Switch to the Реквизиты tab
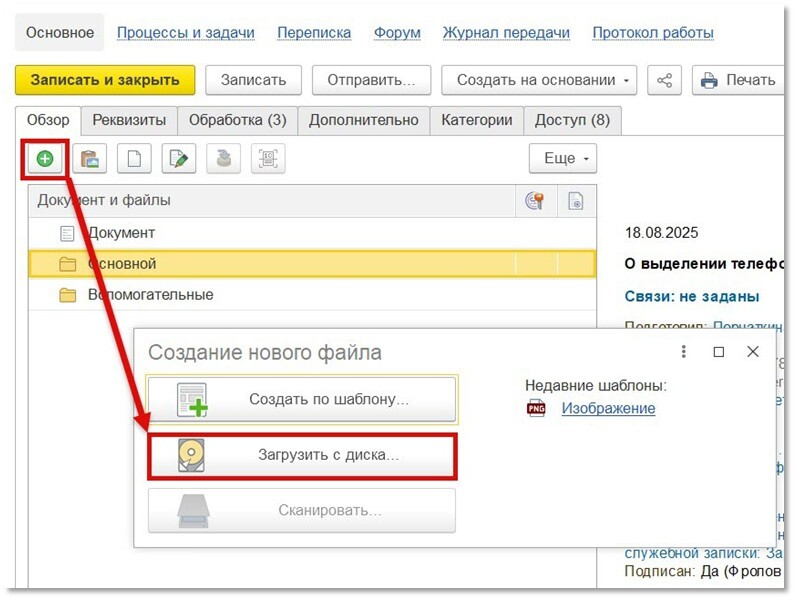Viewport: 795px width, 599px height. [x=129, y=120]
